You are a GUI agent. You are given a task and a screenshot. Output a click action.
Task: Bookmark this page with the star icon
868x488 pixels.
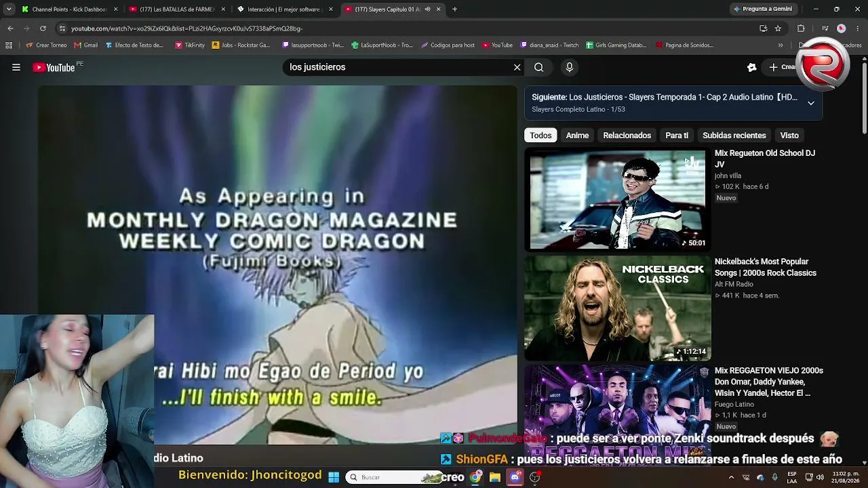tap(778, 28)
